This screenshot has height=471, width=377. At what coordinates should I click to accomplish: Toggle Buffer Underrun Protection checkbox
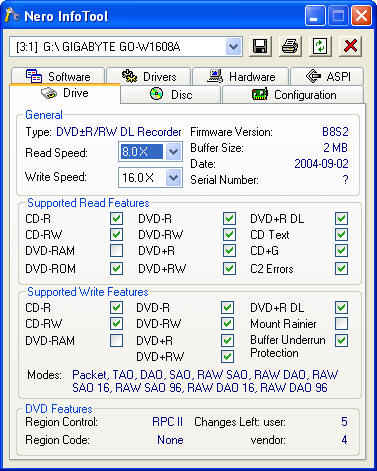(x=342, y=340)
